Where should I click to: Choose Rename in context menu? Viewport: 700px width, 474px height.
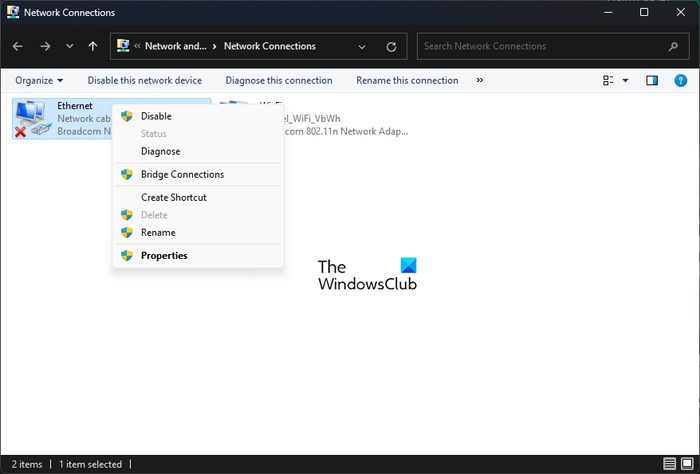click(198, 233)
